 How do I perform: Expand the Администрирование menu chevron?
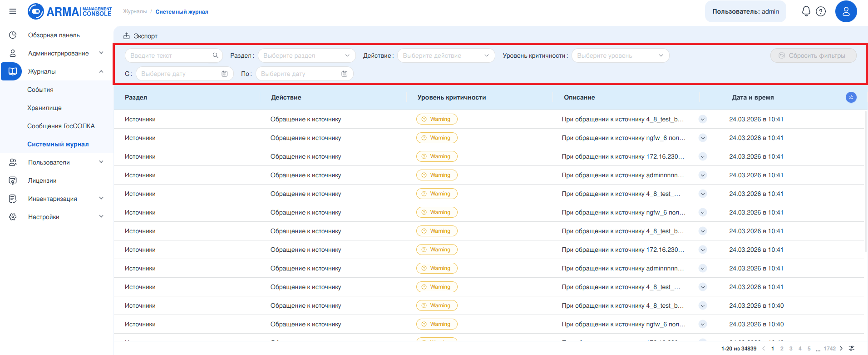point(101,53)
